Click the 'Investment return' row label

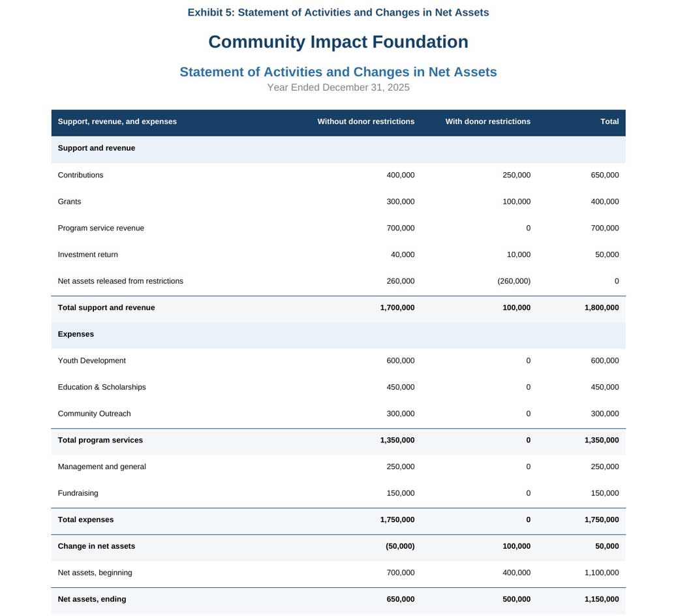pyautogui.click(x=88, y=254)
